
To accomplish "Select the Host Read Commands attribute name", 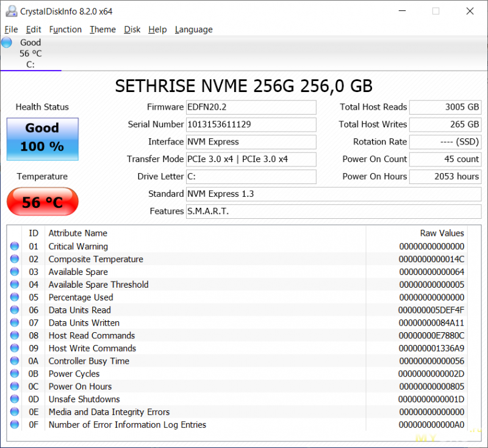I will (92, 336).
